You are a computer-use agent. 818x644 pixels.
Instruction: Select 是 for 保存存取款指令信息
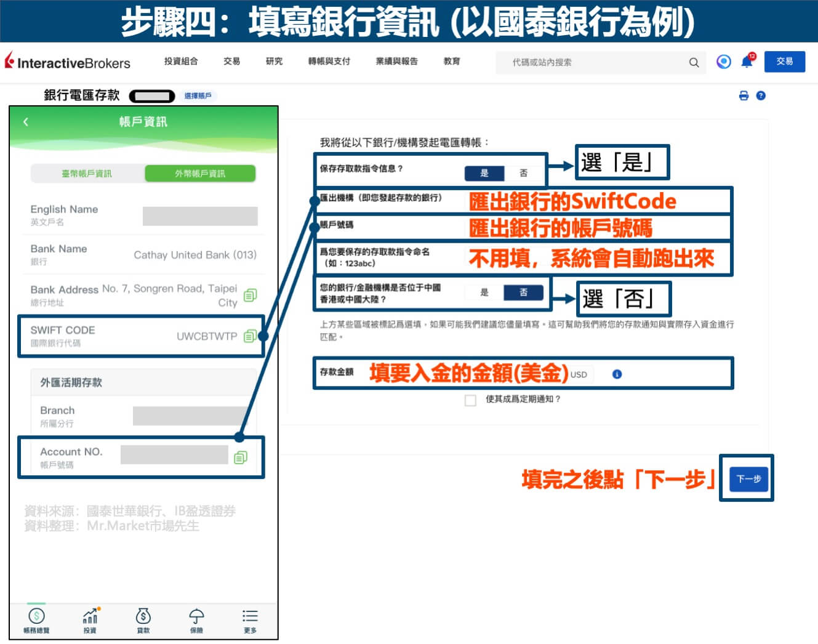(x=484, y=173)
